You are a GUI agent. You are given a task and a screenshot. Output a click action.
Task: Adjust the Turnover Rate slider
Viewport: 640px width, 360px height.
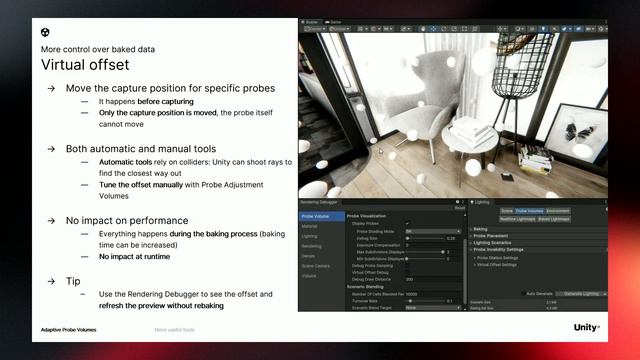(424, 301)
